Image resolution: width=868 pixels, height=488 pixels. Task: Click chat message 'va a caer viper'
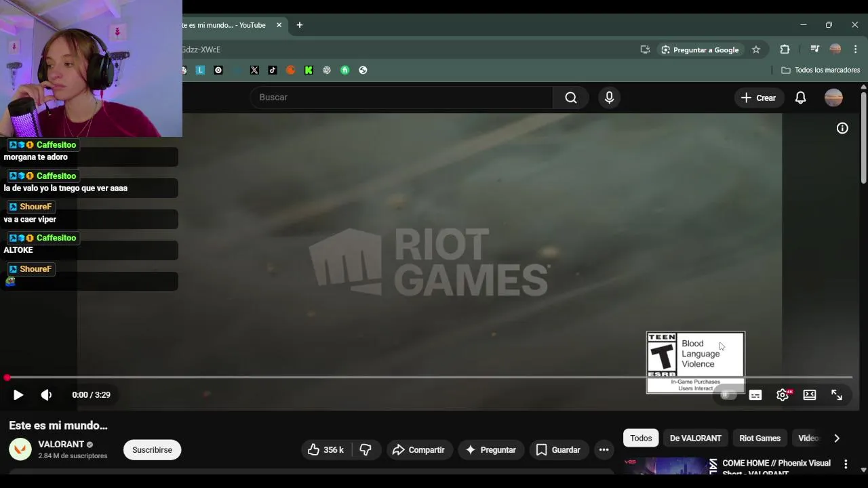pos(30,220)
